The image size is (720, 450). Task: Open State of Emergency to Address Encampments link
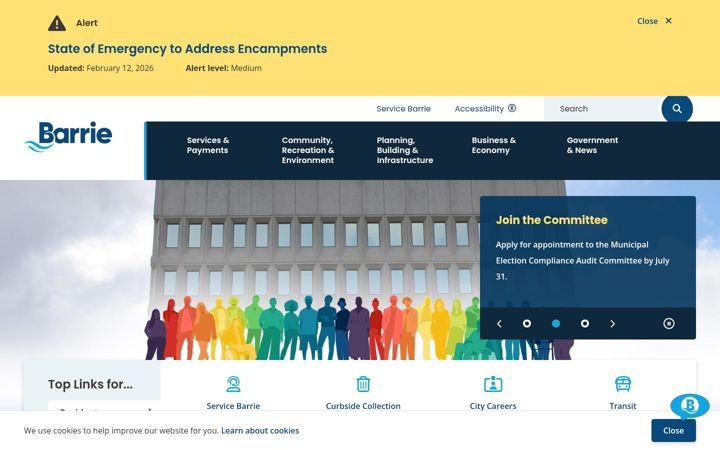coord(187,49)
